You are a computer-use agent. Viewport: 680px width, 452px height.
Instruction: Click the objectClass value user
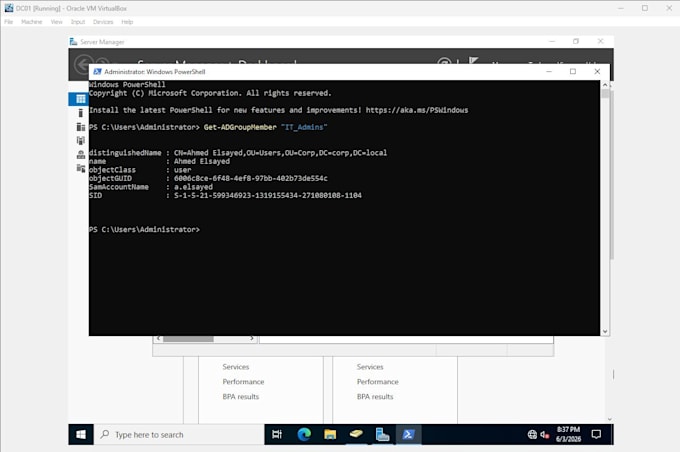[x=182, y=170]
